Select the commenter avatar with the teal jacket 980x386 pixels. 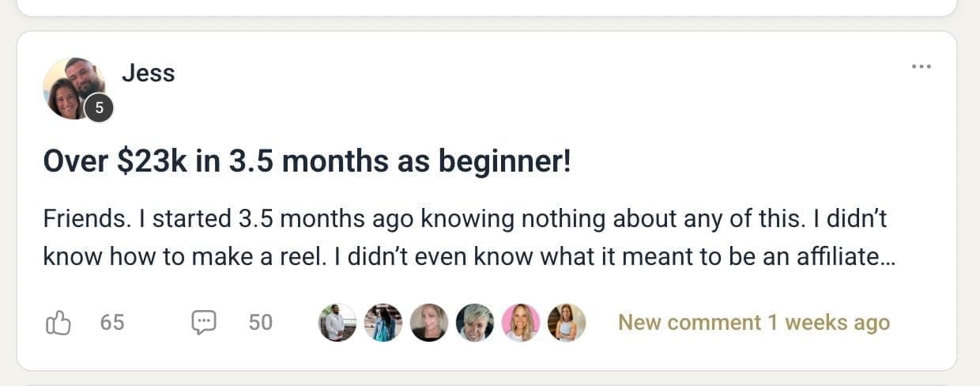[383, 323]
